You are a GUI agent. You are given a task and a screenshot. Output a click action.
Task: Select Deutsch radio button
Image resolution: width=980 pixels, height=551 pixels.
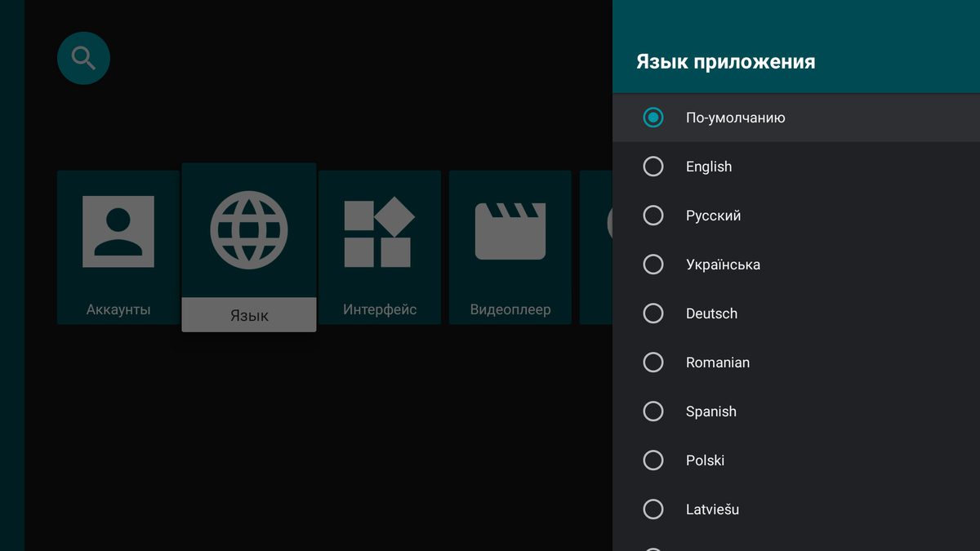pyautogui.click(x=653, y=313)
